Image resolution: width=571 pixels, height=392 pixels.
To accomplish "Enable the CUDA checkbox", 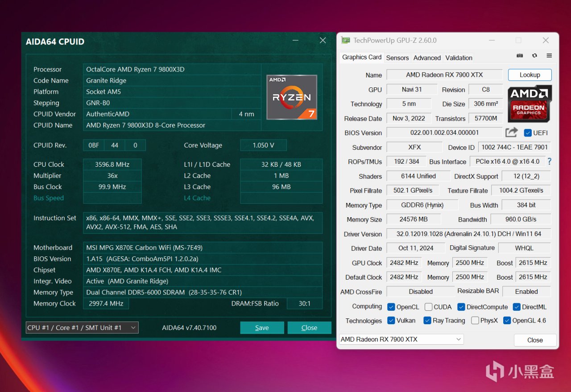I will coord(428,307).
